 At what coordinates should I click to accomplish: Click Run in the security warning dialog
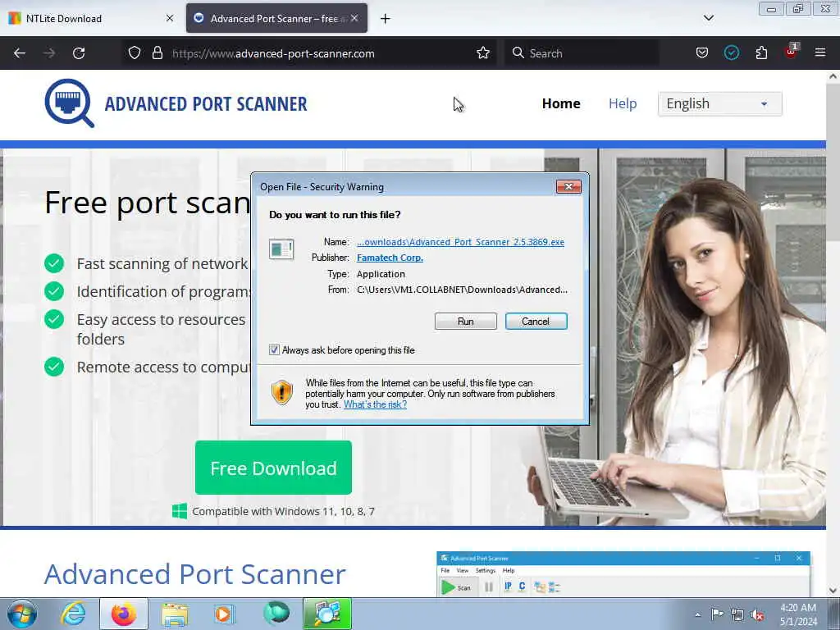[466, 322]
